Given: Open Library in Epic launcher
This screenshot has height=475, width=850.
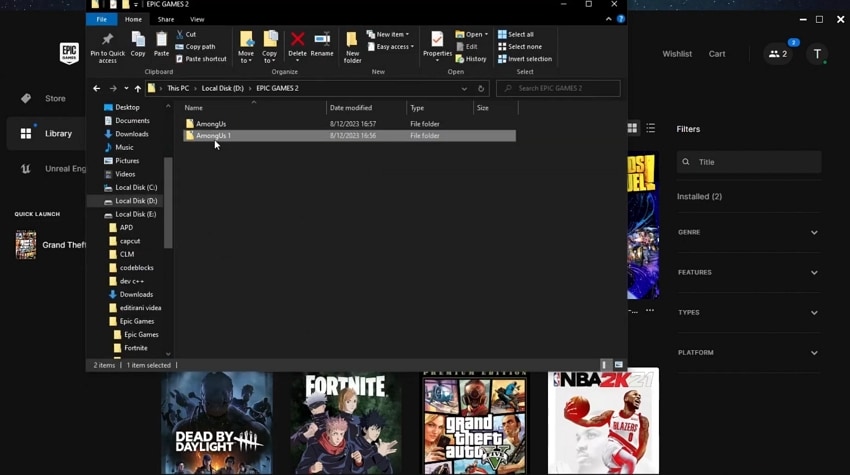Looking at the screenshot, I should click(x=46, y=133).
